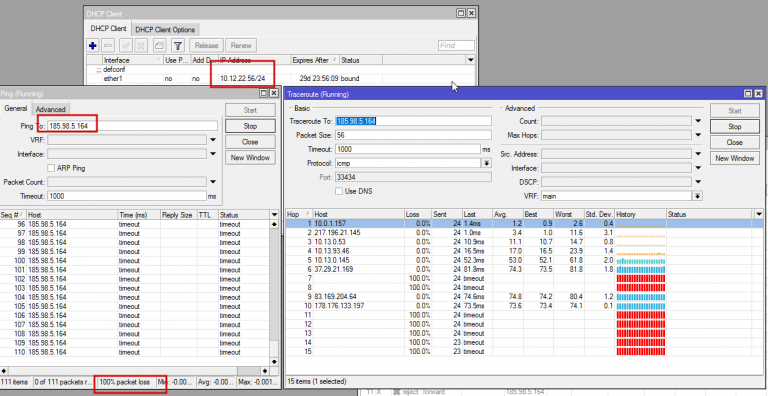
Task: Expand the Interface dropdown in Traceroute window
Action: (x=698, y=168)
